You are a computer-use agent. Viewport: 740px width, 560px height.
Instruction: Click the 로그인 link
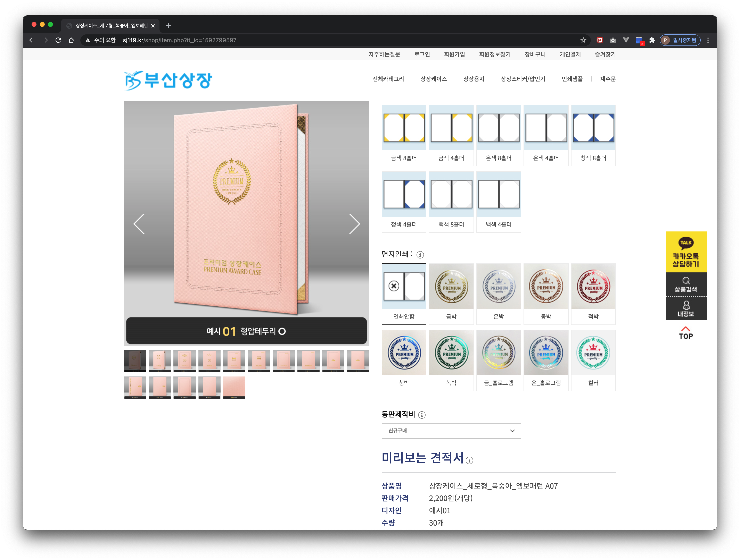pyautogui.click(x=422, y=54)
